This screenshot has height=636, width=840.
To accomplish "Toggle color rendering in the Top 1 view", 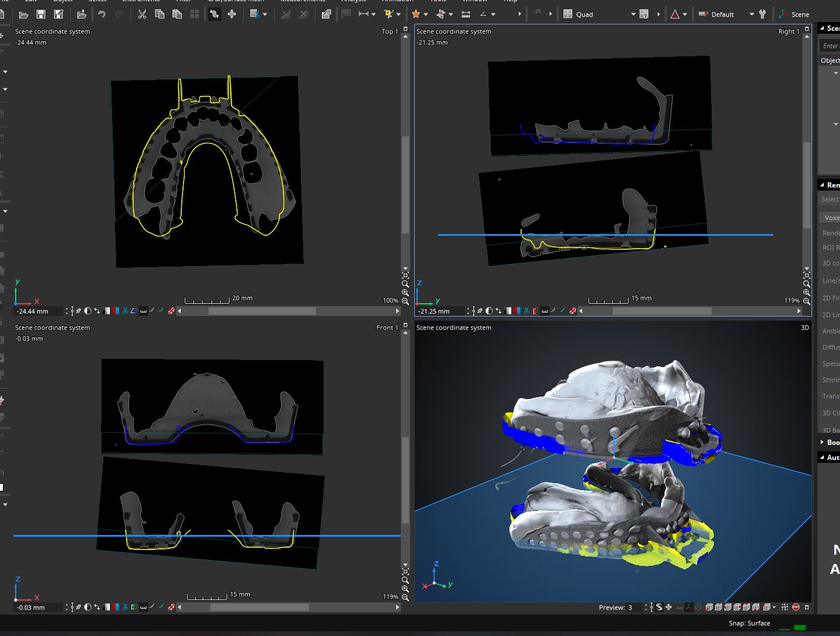I will click(x=115, y=311).
